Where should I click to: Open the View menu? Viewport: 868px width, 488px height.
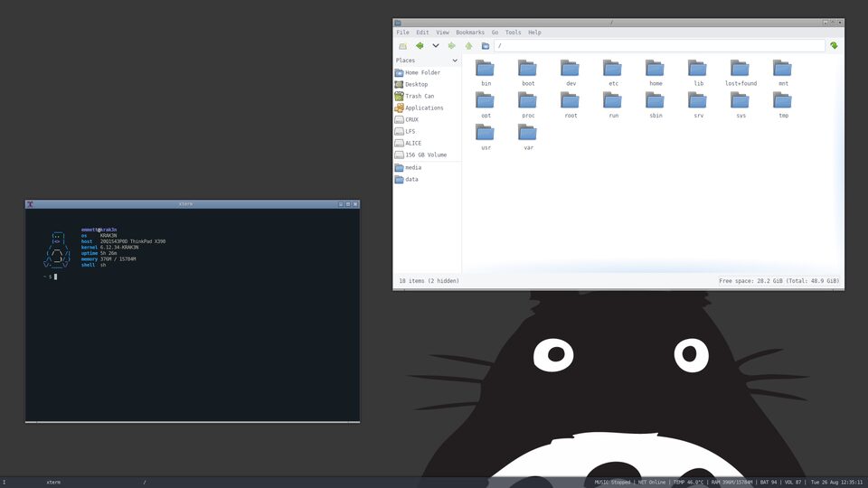(x=442, y=33)
